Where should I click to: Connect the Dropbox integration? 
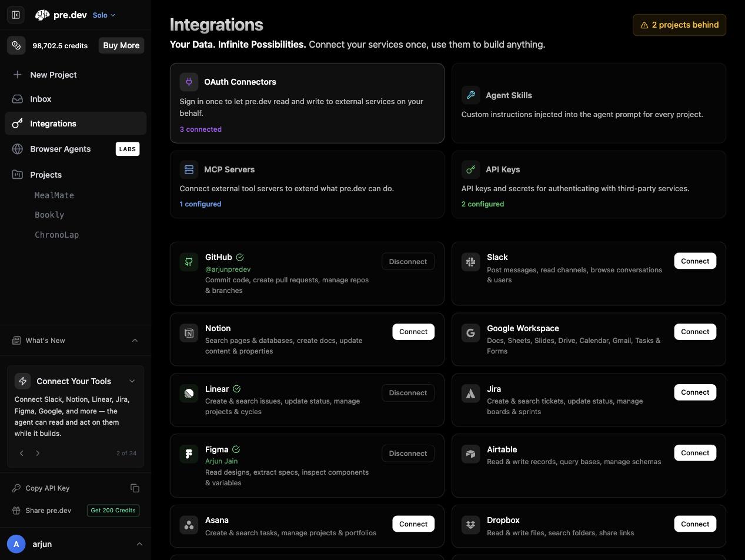point(695,524)
